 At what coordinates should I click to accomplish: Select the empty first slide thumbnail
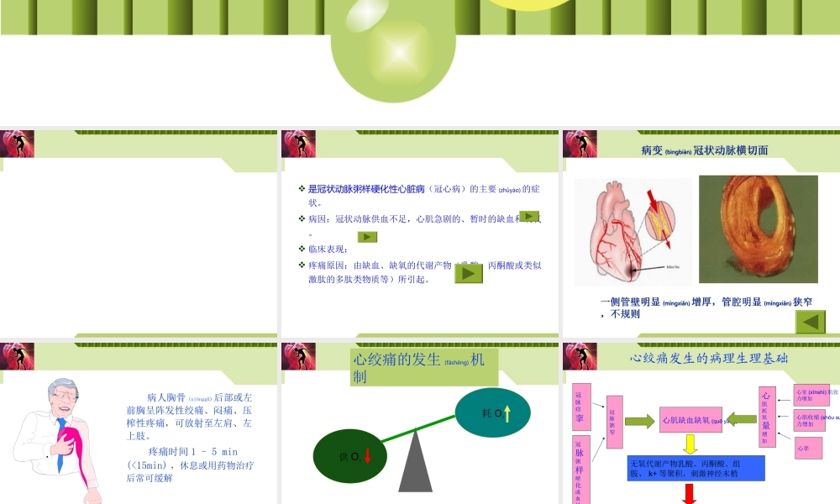coord(139,244)
